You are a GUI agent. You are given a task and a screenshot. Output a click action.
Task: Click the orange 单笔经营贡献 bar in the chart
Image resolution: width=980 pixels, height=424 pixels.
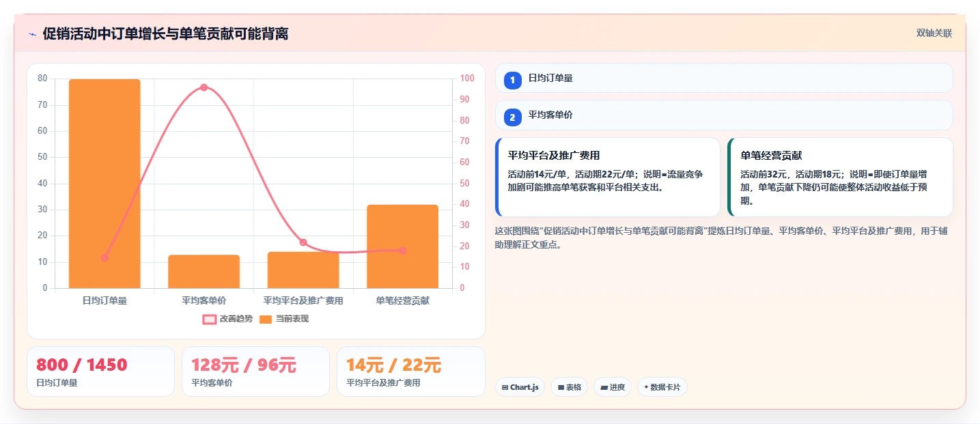(402, 246)
